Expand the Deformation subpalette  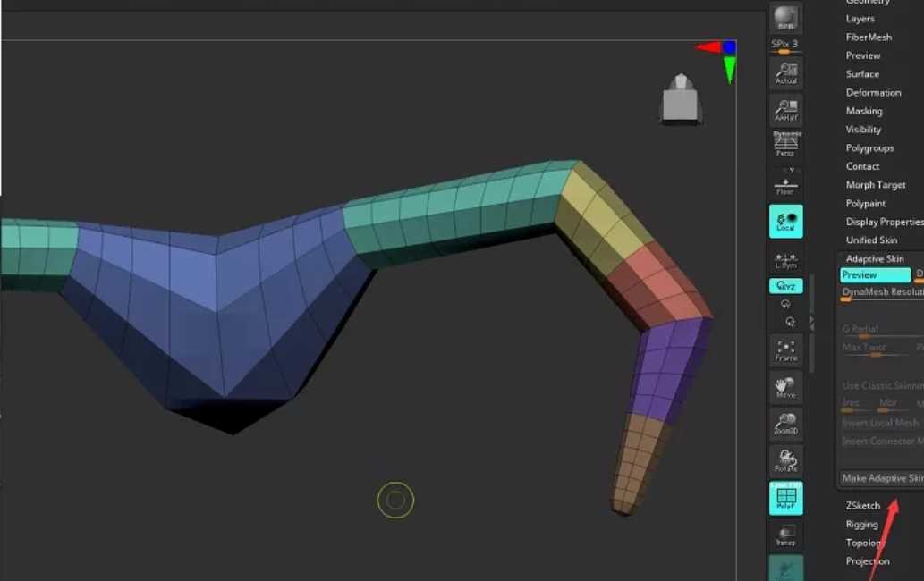[873, 92]
